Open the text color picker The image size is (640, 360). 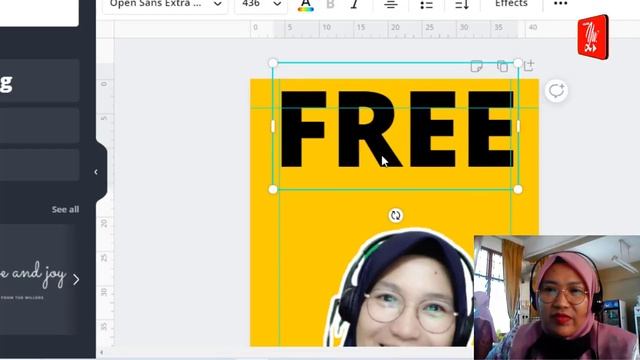(305, 5)
